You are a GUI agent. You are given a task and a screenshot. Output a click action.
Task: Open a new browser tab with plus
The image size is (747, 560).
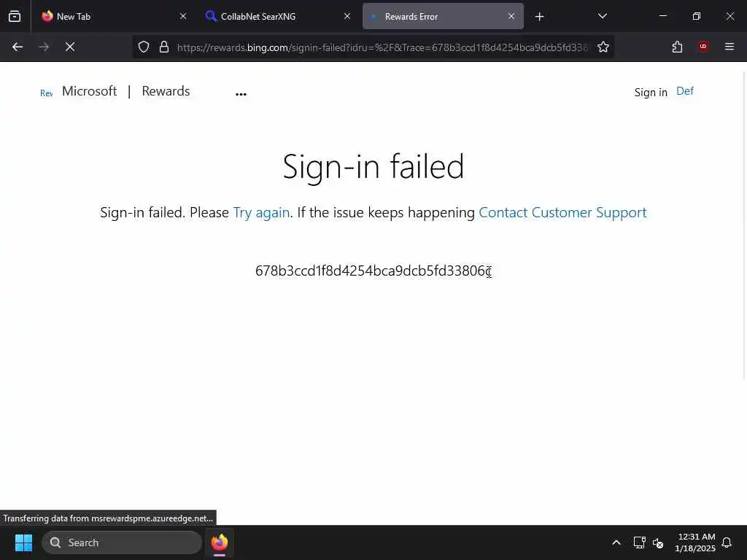point(539,17)
